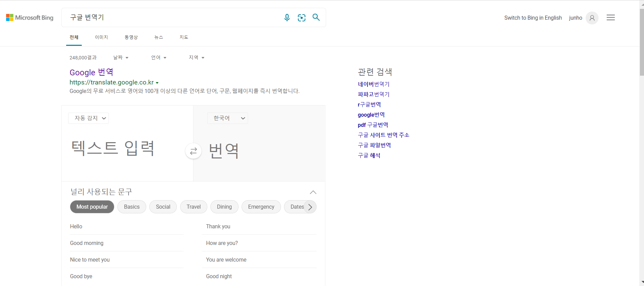Open the 자동 감지 source language dropdown

pos(89,118)
